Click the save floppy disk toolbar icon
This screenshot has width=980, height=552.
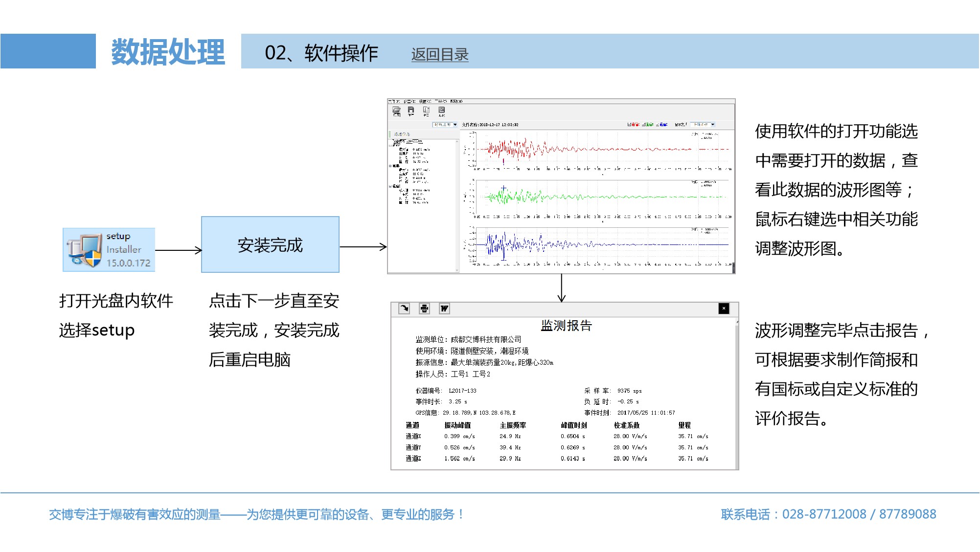point(411,110)
